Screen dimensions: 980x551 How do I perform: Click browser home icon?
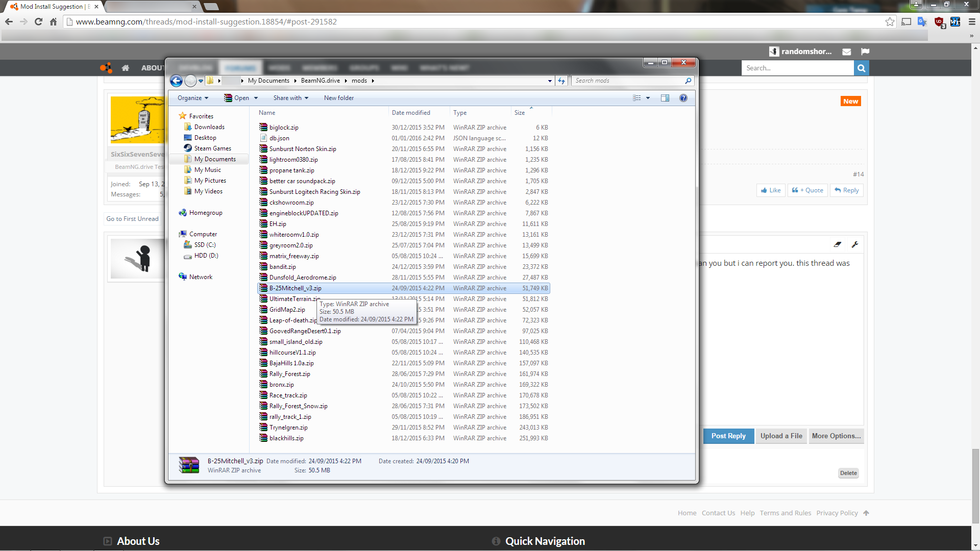pos(53,21)
